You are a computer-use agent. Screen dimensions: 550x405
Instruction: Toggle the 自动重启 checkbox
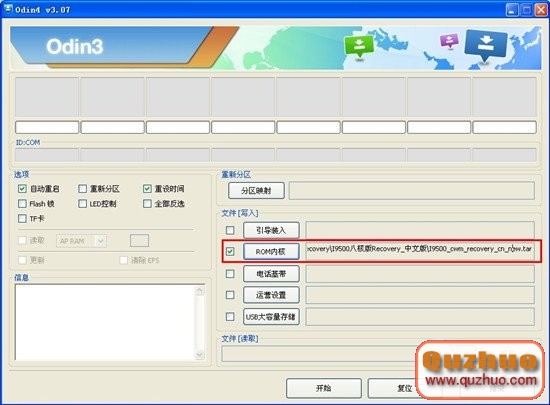pos(22,189)
